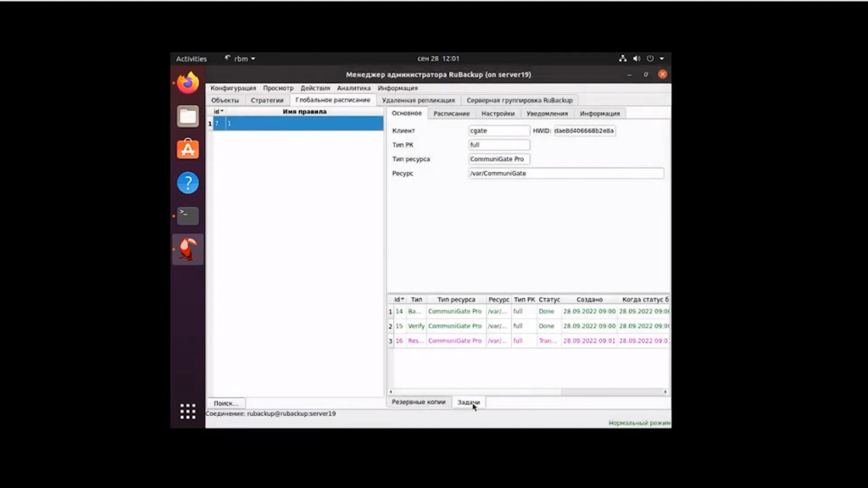Click the Статус column header
868x488 pixels.
click(549, 299)
